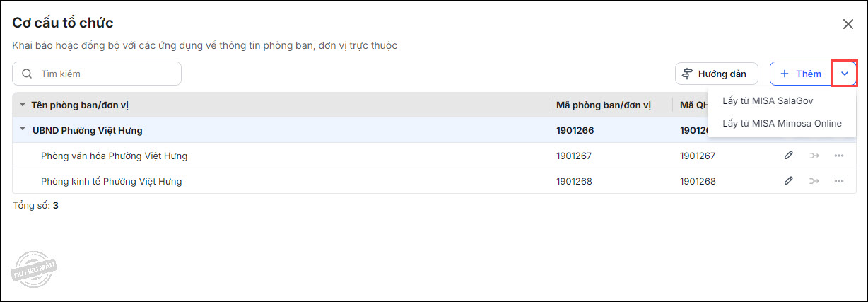Edit Phòng kinh tế Phường Việt Hưng row
Image resolution: width=868 pixels, height=302 pixels.
tap(788, 181)
